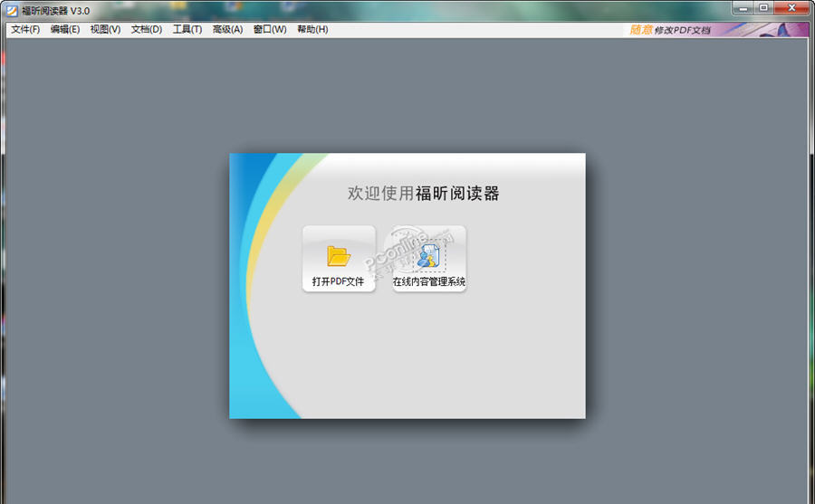Minimize the 福昕阅读器 window
Screen dimensions: 815x504
pos(743,8)
